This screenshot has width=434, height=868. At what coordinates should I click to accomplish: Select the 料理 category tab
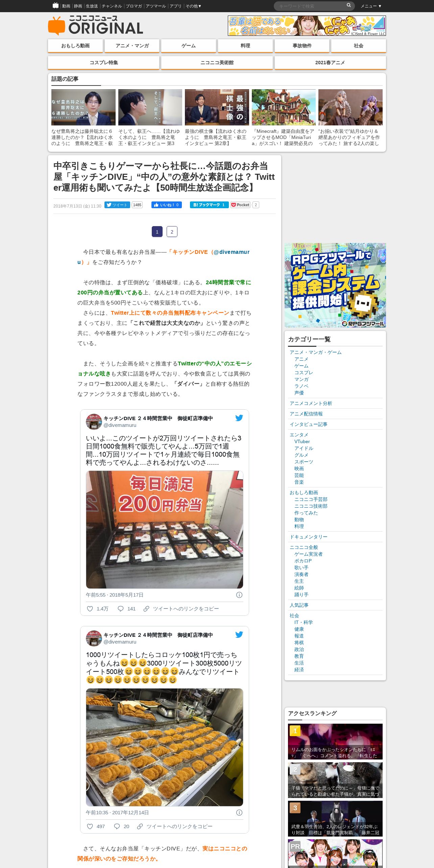tap(245, 46)
